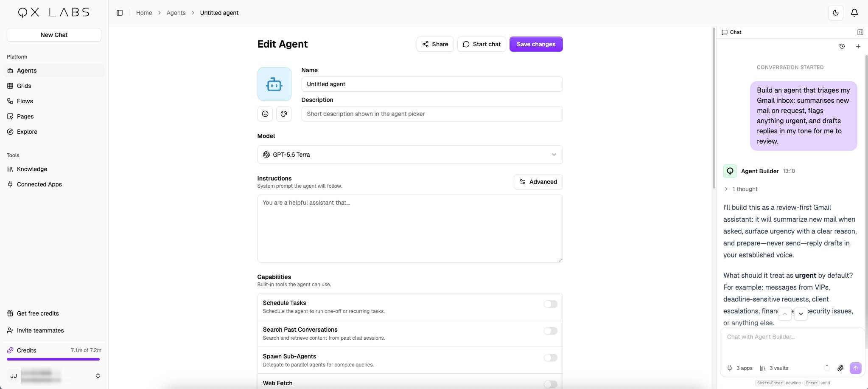Click the Credits usage progress bar

tap(53, 359)
